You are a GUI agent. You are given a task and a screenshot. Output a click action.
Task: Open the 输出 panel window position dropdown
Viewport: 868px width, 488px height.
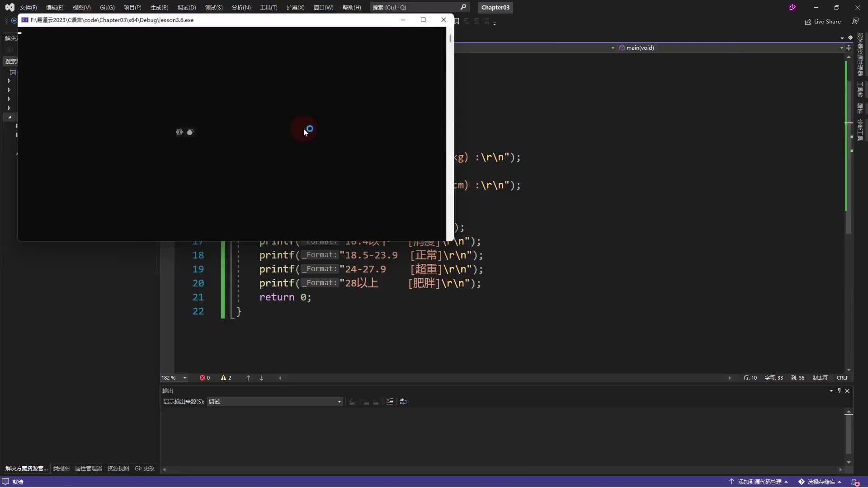pyautogui.click(x=831, y=390)
